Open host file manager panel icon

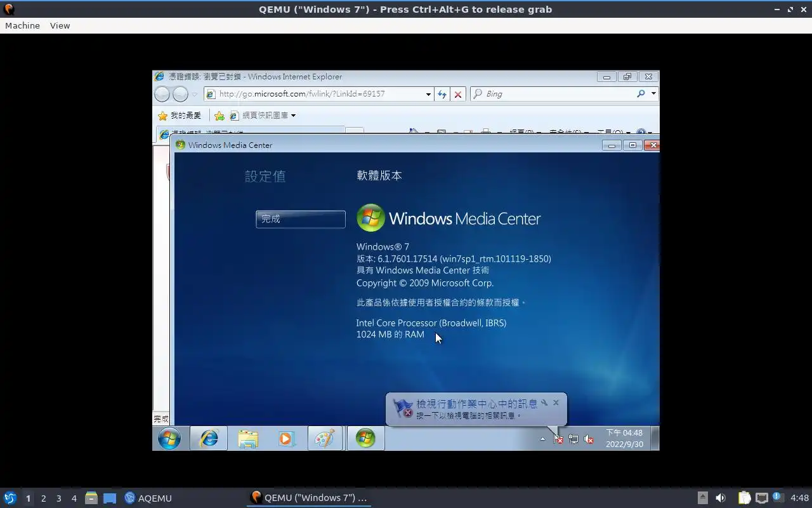tap(91, 498)
